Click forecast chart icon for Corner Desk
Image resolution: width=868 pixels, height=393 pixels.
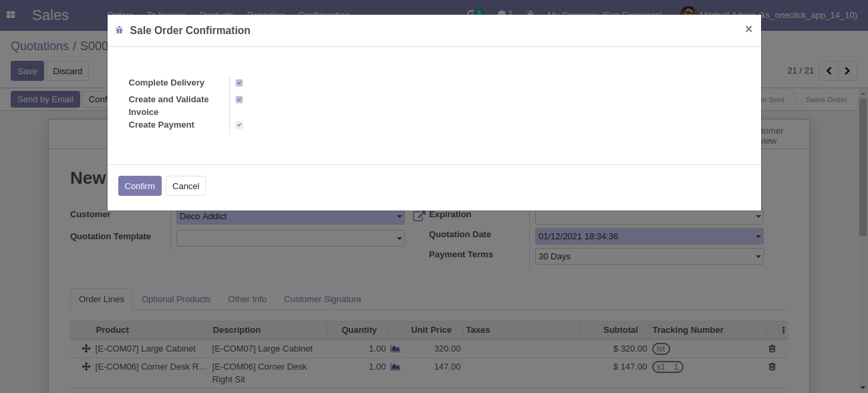coord(395,366)
